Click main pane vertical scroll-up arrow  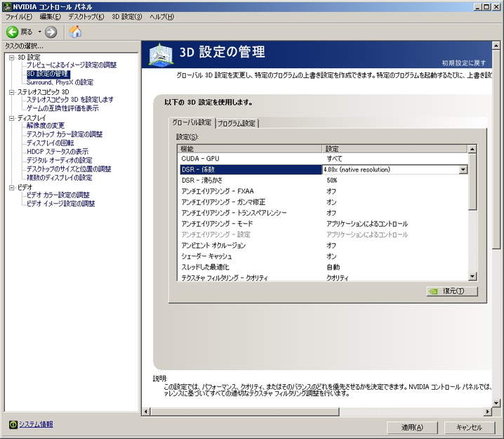(496, 46)
